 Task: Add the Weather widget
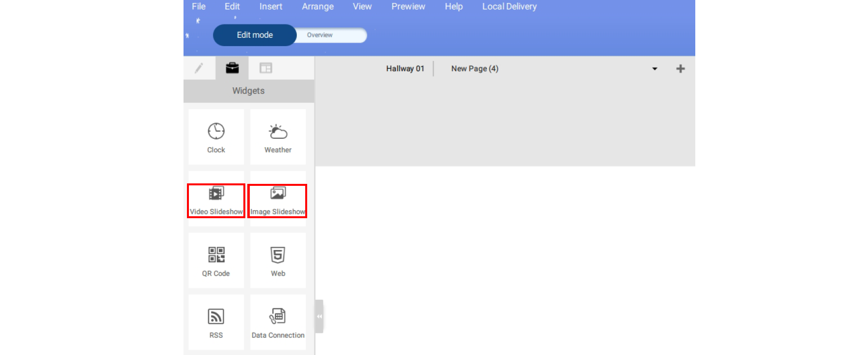pyautogui.click(x=278, y=137)
